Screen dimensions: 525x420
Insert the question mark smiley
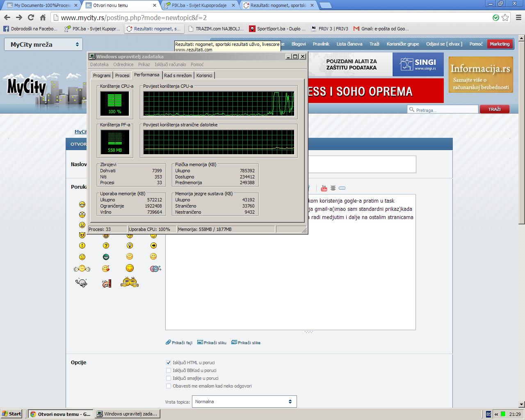pos(106,246)
